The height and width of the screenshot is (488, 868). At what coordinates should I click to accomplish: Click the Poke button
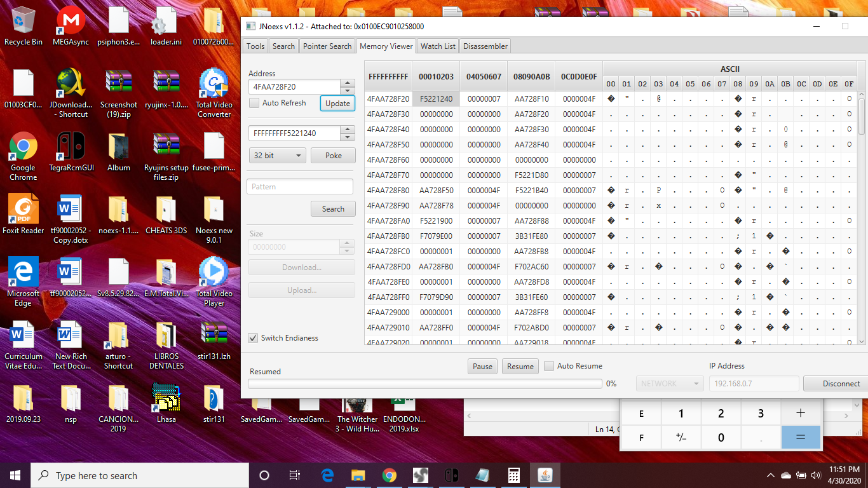(334, 156)
